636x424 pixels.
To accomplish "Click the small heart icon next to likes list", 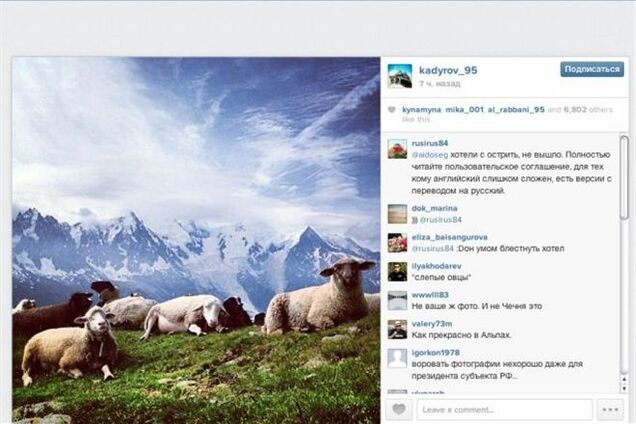I will click(x=391, y=110).
